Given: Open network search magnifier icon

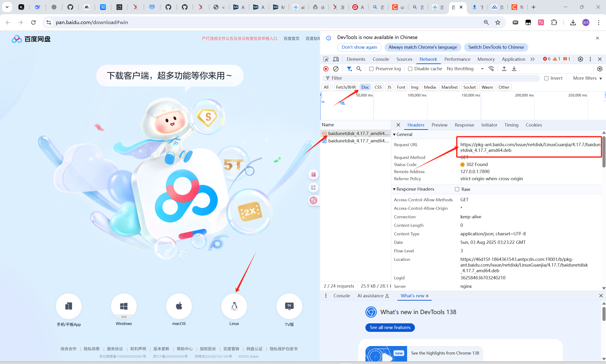Looking at the screenshot, I should (359, 69).
